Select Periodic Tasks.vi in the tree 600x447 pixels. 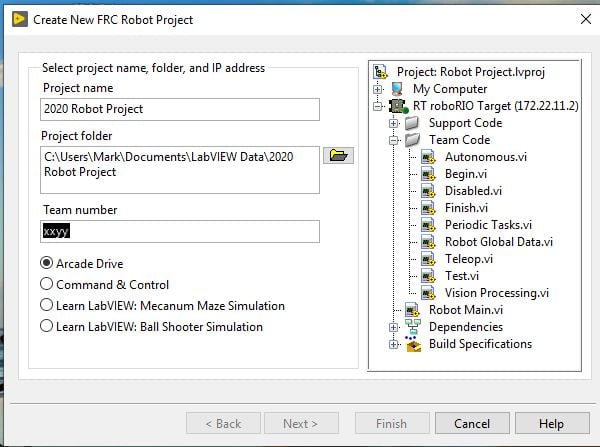point(489,225)
